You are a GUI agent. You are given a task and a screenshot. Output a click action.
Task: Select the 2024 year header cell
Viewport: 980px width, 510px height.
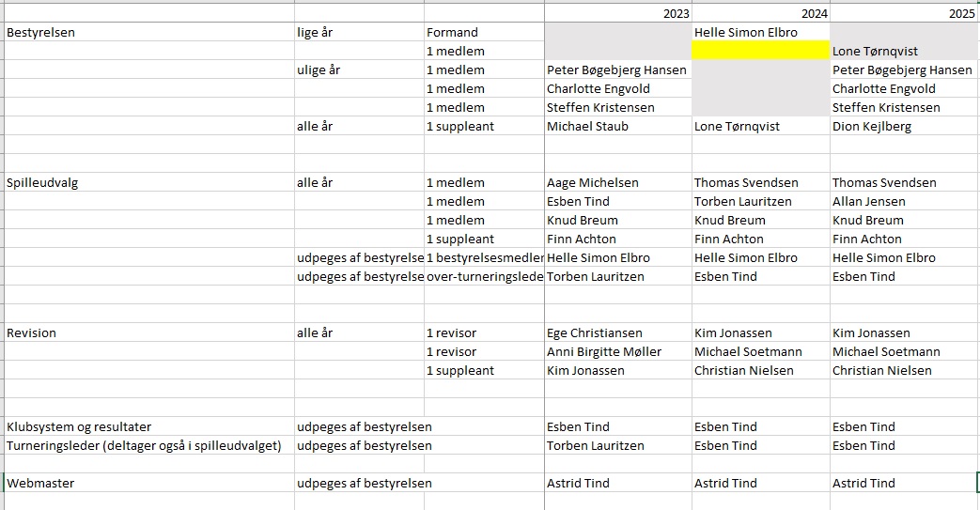tap(761, 13)
